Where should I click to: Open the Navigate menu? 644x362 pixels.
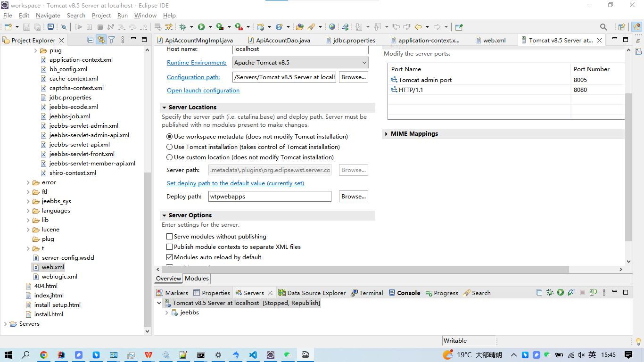[48, 15]
